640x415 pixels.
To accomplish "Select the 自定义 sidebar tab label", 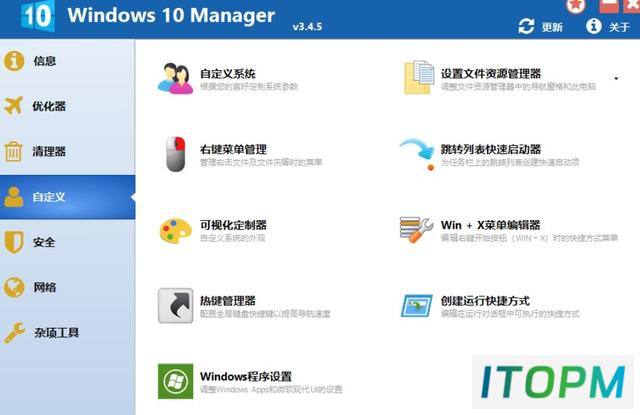I will pos(49,197).
